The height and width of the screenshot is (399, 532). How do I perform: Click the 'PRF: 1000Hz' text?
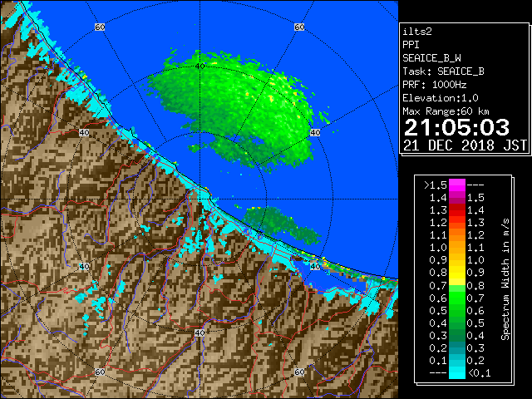pos(434,85)
